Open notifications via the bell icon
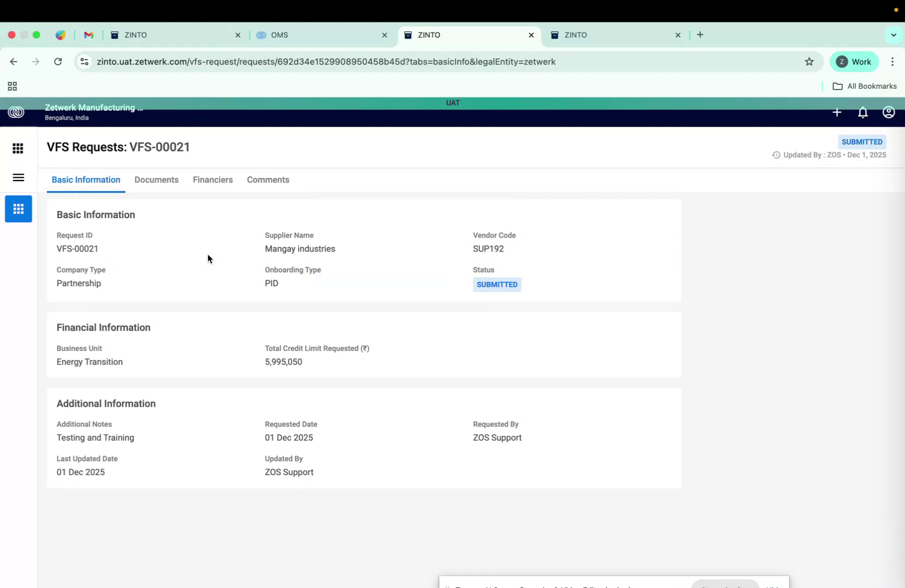Image resolution: width=905 pixels, height=588 pixels. (863, 112)
